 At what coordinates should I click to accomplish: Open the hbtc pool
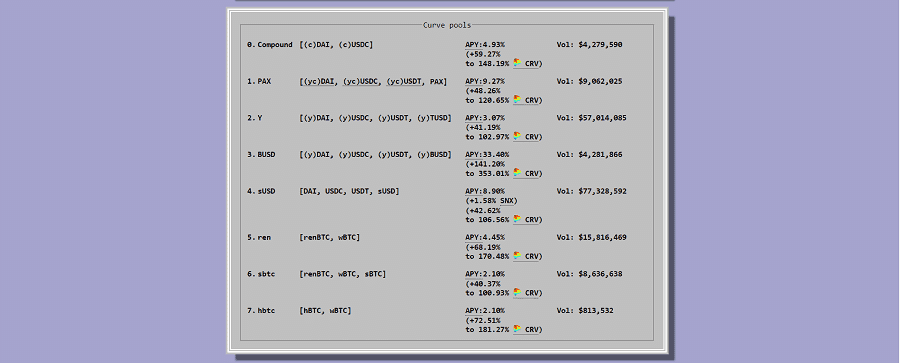266,311
